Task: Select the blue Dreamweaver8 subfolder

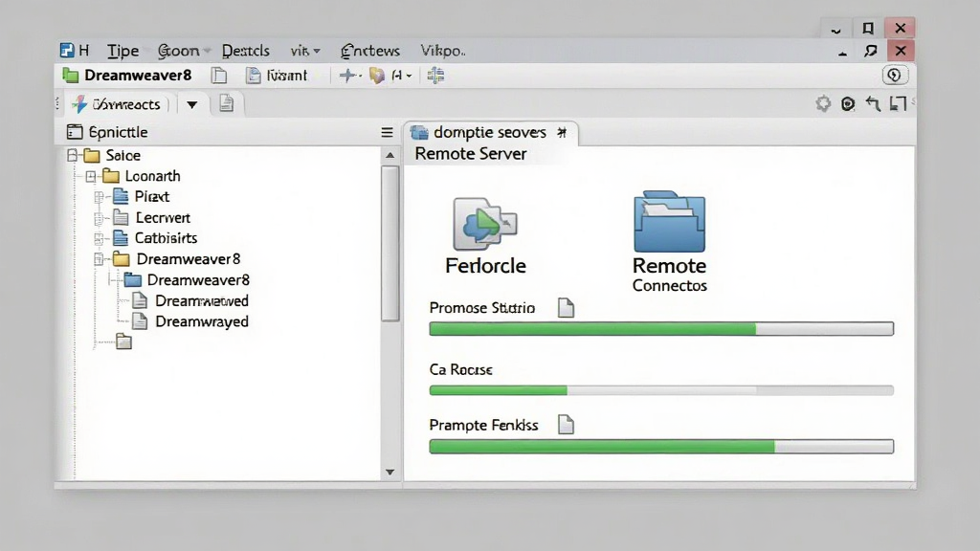Action: [187, 280]
